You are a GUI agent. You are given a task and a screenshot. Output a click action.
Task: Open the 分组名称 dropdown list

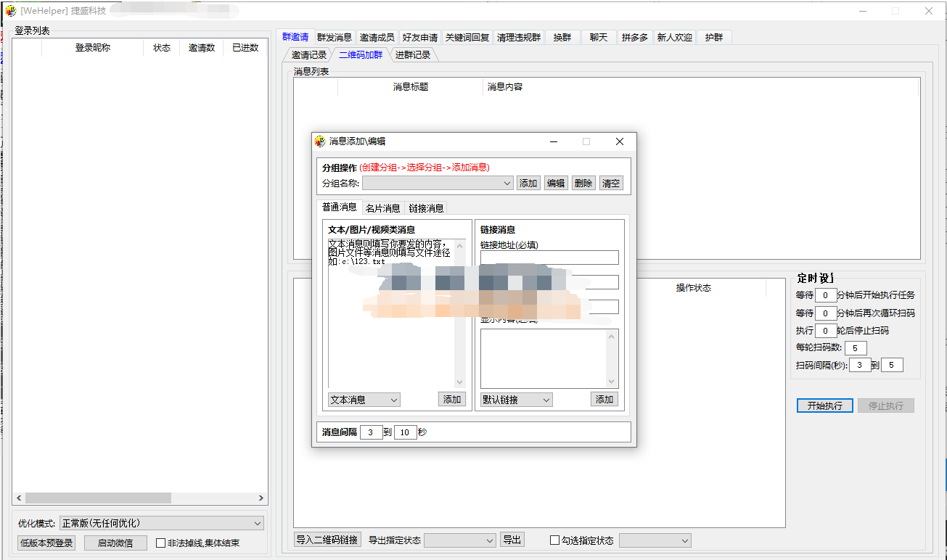click(x=507, y=184)
